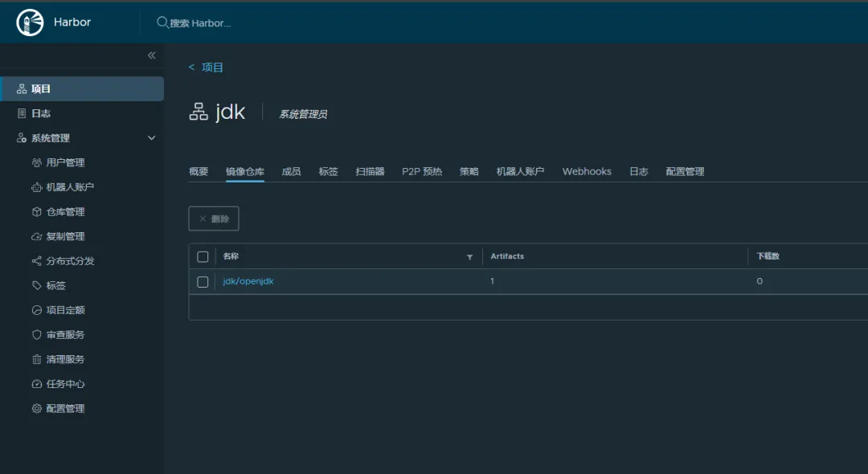The width and height of the screenshot is (868, 474).
Task: Collapse the sidebar with double-chevron icon
Action: pyautogui.click(x=152, y=55)
